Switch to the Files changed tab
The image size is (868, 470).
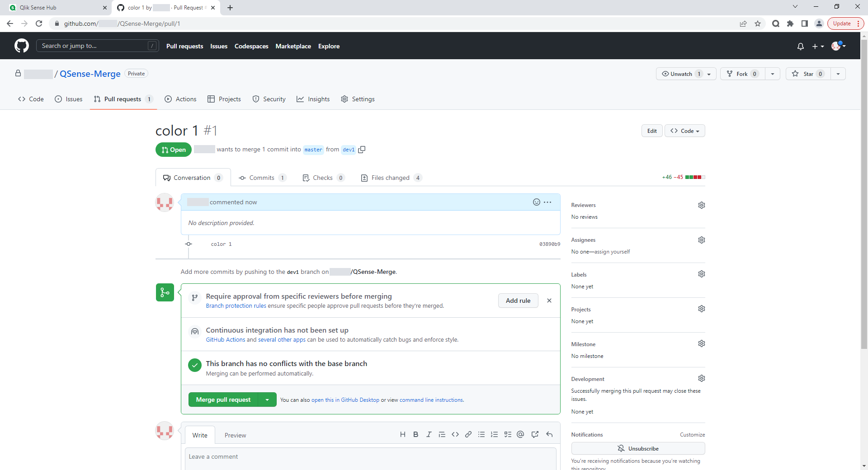coord(390,178)
